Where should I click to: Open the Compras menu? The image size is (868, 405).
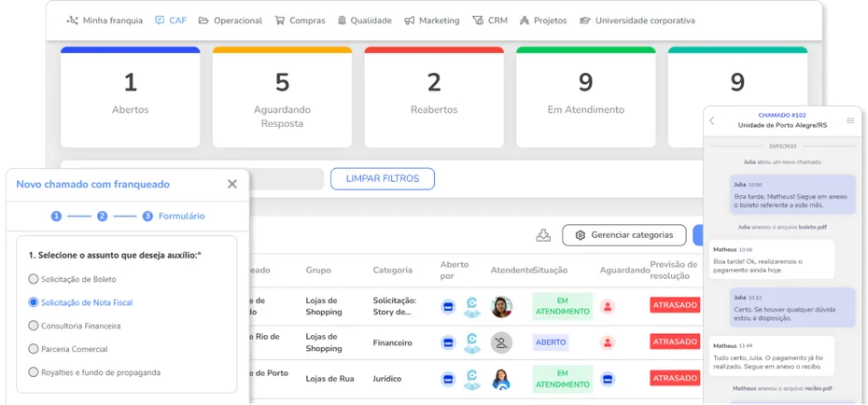300,21
